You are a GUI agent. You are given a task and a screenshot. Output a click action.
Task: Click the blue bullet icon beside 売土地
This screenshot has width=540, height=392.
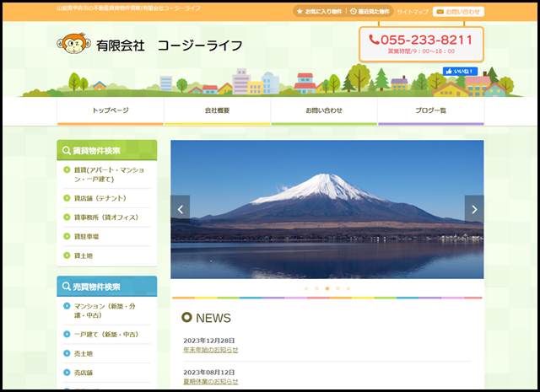click(x=67, y=353)
